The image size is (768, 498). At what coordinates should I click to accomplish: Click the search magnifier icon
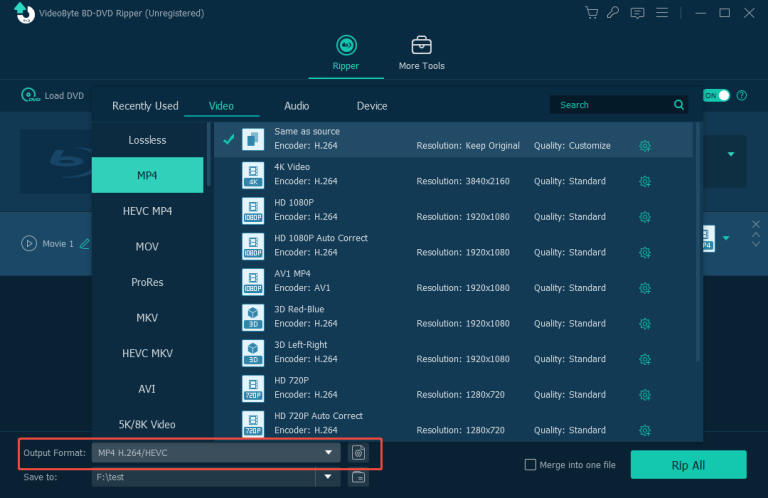(679, 105)
